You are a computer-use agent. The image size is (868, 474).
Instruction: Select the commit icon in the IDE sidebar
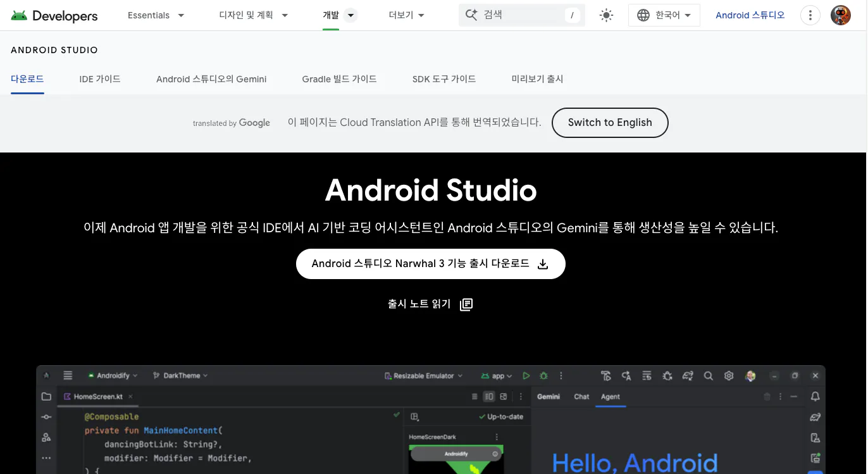coord(46,415)
